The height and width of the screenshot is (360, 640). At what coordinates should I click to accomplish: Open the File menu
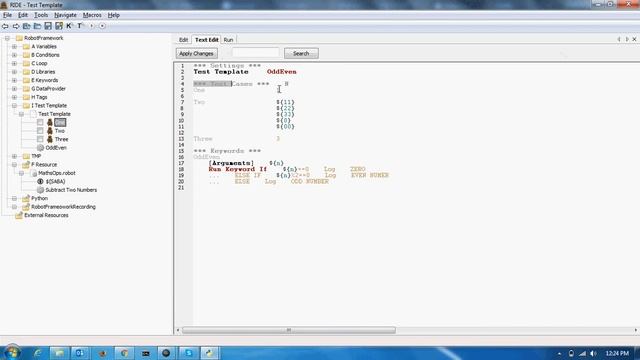(x=7, y=15)
